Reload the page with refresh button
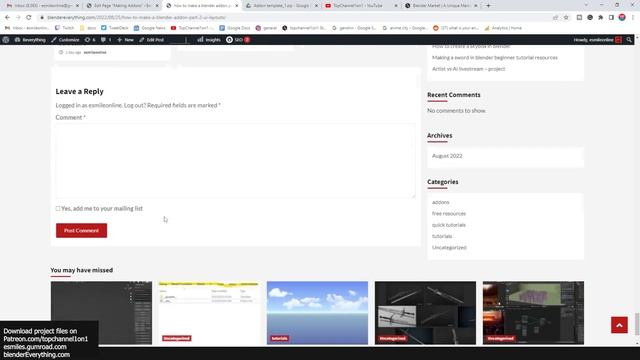 [29, 18]
